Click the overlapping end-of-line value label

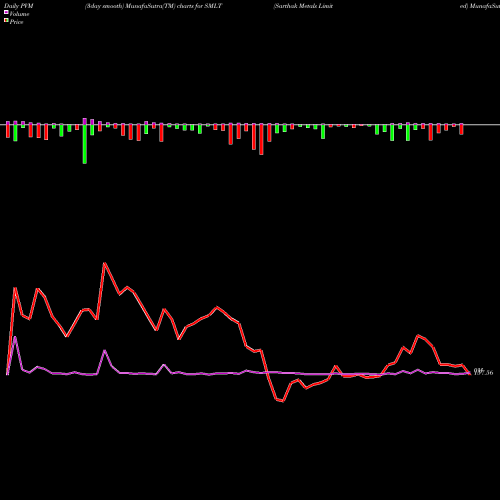(483, 372)
